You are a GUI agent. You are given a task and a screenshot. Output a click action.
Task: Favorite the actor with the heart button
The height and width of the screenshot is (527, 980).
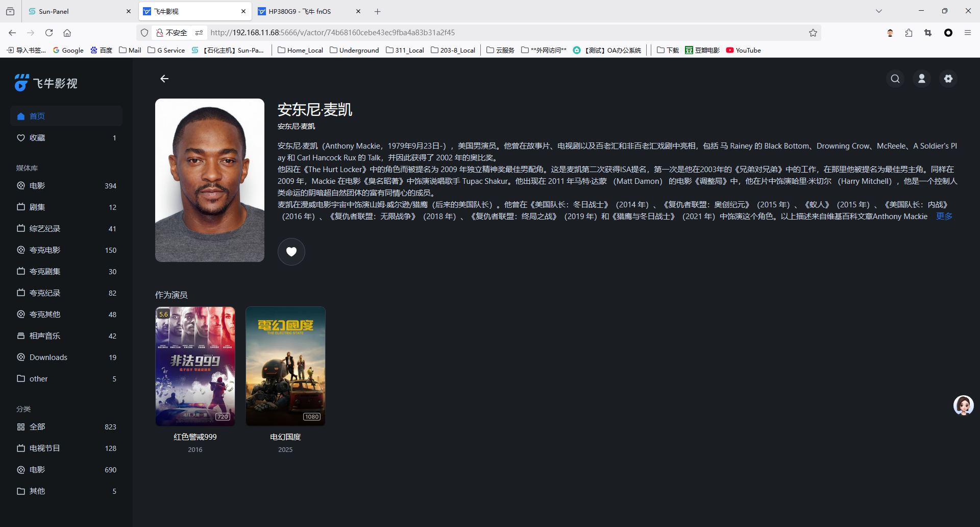point(291,252)
